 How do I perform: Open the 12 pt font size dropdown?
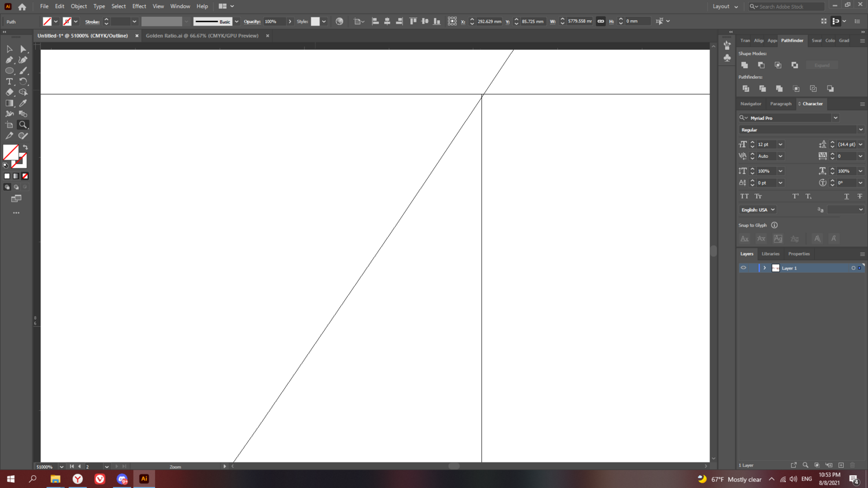pyautogui.click(x=781, y=145)
